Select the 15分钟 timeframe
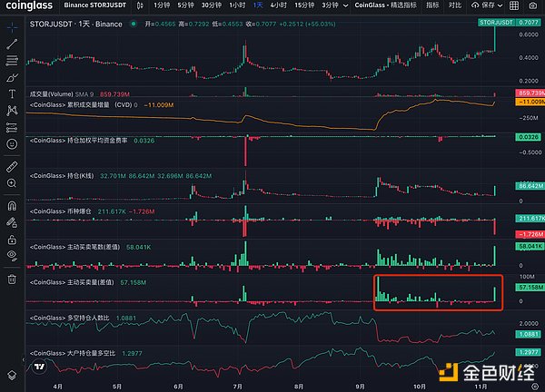The width and height of the screenshot is (545, 392). [307, 5]
